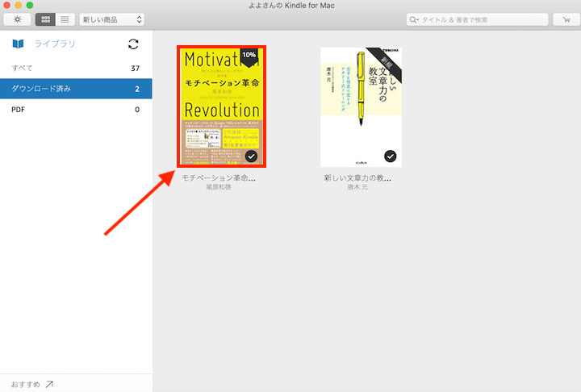Click title text 新しい文章力の教...

[x=357, y=177]
